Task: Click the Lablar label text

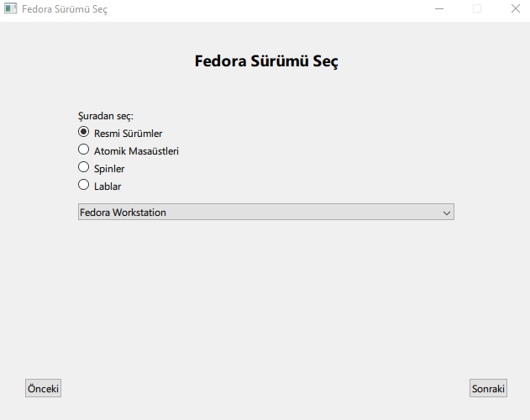Action: tap(108, 186)
